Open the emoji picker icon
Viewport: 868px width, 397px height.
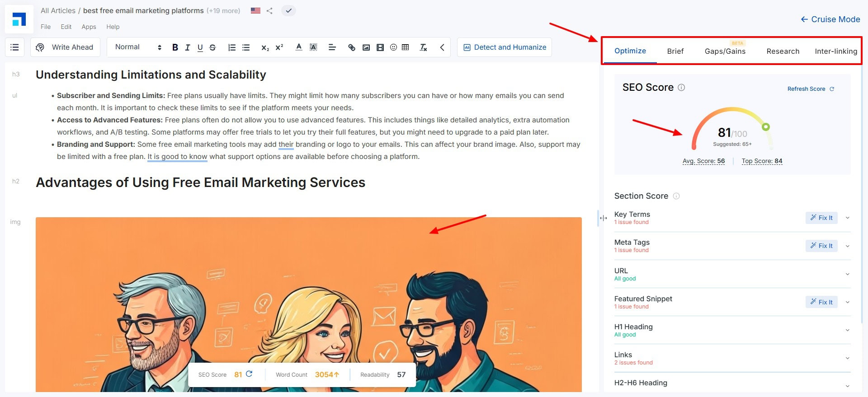pos(393,47)
